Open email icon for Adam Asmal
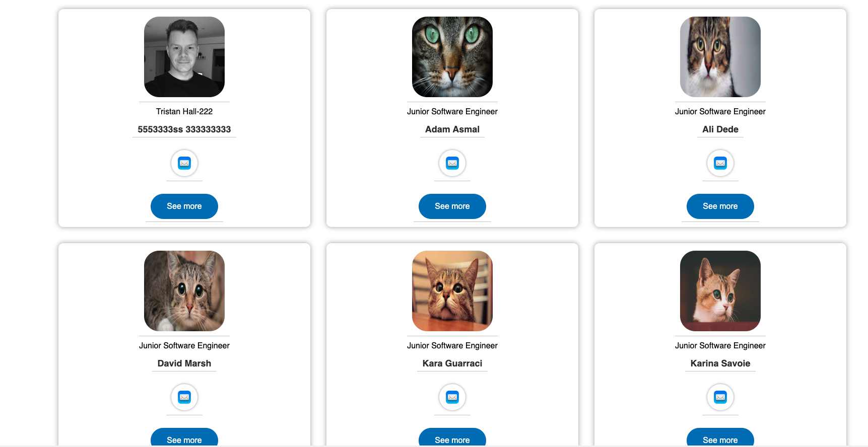 coord(452,163)
